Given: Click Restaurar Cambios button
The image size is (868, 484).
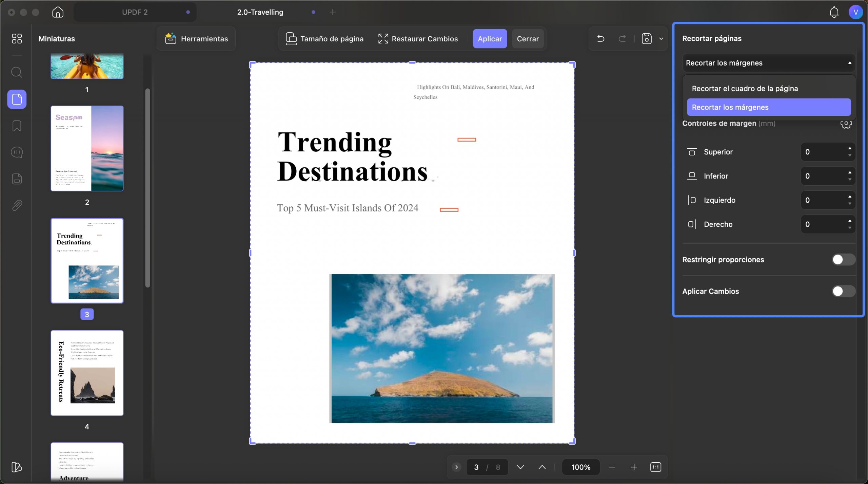Looking at the screenshot, I should click(x=418, y=39).
